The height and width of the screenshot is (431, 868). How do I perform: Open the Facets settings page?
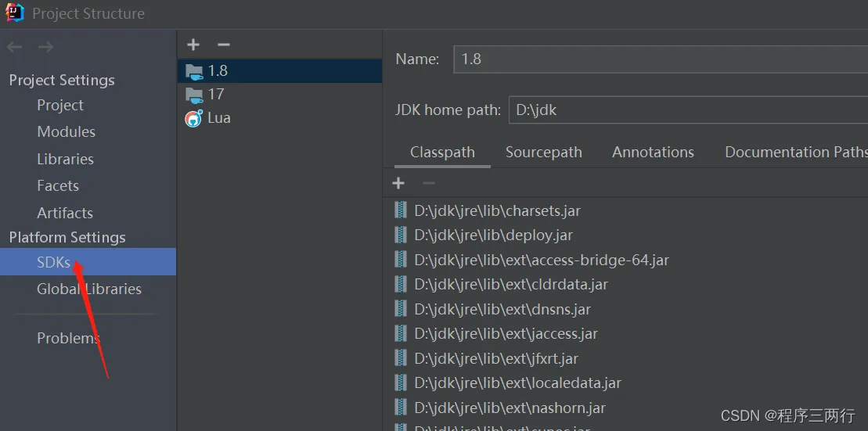click(58, 185)
